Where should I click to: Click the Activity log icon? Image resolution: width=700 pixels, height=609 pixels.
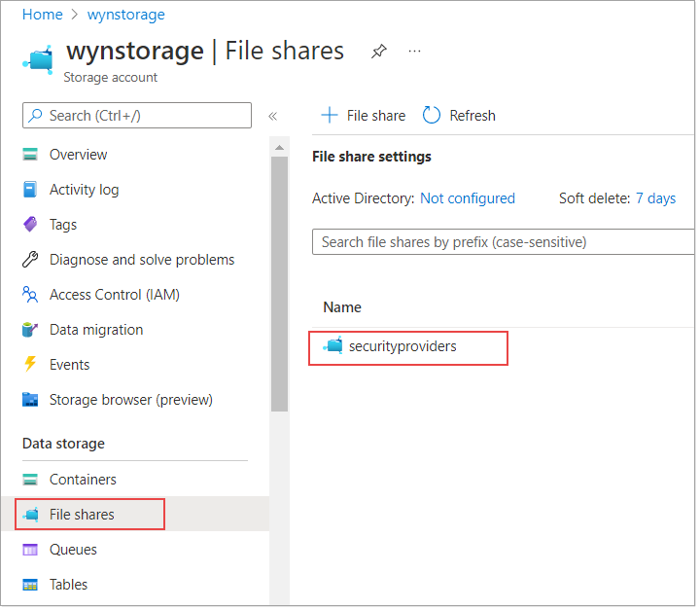pyautogui.click(x=30, y=190)
